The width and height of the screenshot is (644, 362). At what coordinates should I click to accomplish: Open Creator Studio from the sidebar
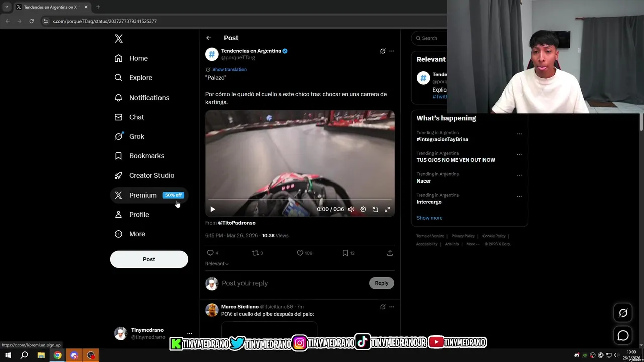tap(144, 175)
